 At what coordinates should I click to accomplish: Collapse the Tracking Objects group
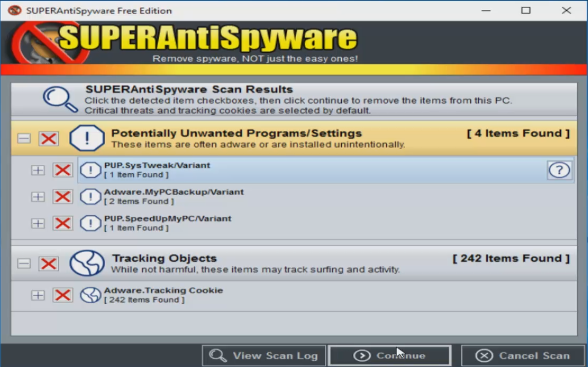[24, 263]
